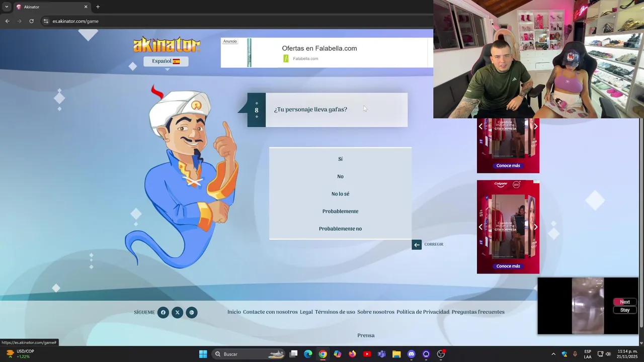Close the Akinator tab
Viewport: 644px width, 362px height.
pos(86,7)
